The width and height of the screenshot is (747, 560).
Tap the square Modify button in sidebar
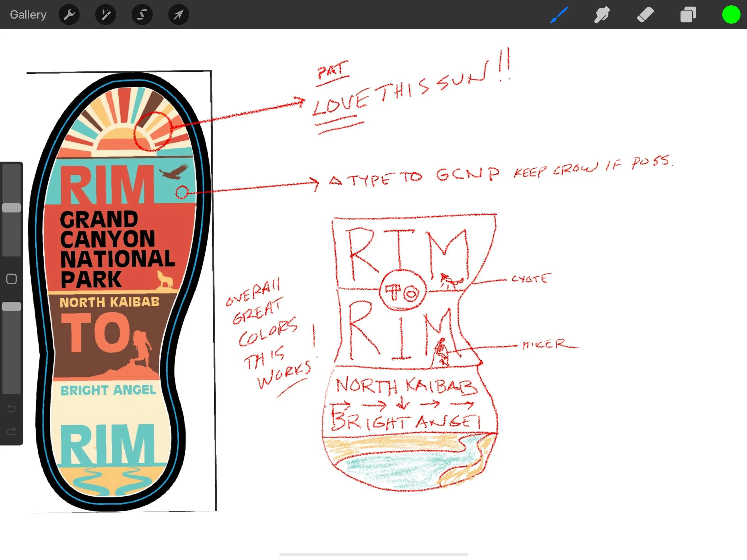(x=11, y=279)
